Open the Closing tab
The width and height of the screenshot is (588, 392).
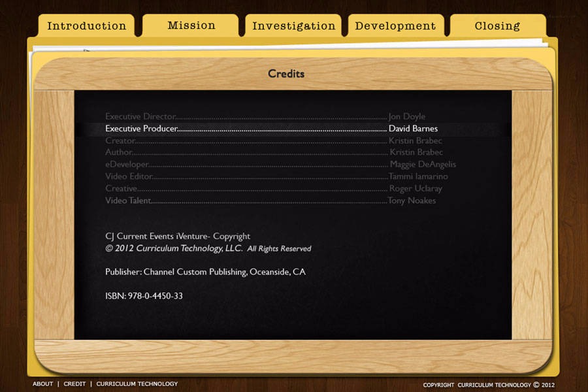pos(497,26)
